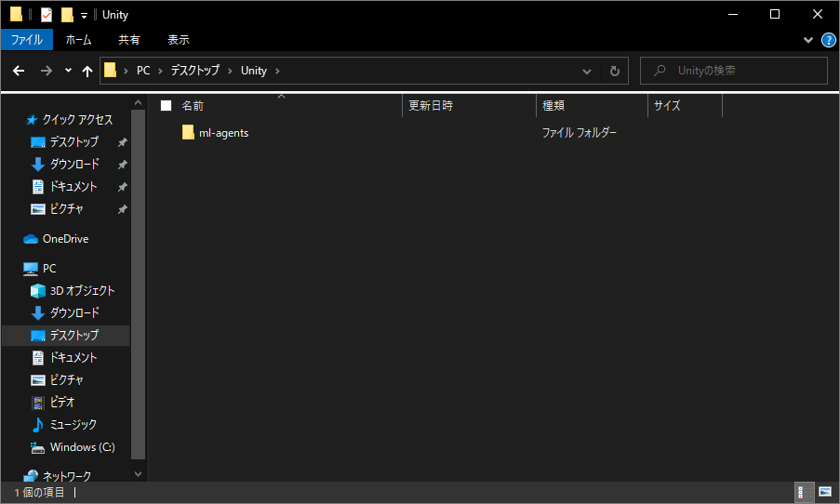The image size is (840, 504).
Task: Go up one folder level
Action: pos(87,71)
